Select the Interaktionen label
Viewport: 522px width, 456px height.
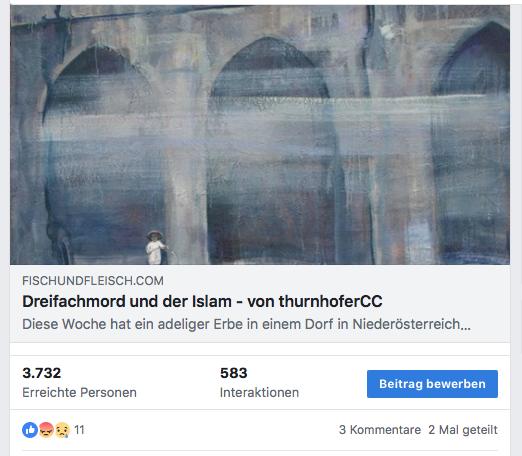tap(259, 393)
